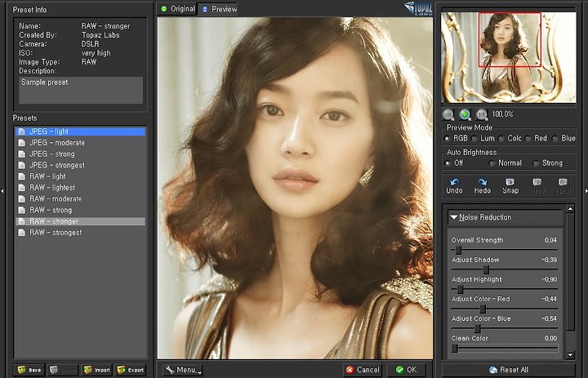Click the Topaz logo
This screenshot has height=378, width=588.
point(418,8)
